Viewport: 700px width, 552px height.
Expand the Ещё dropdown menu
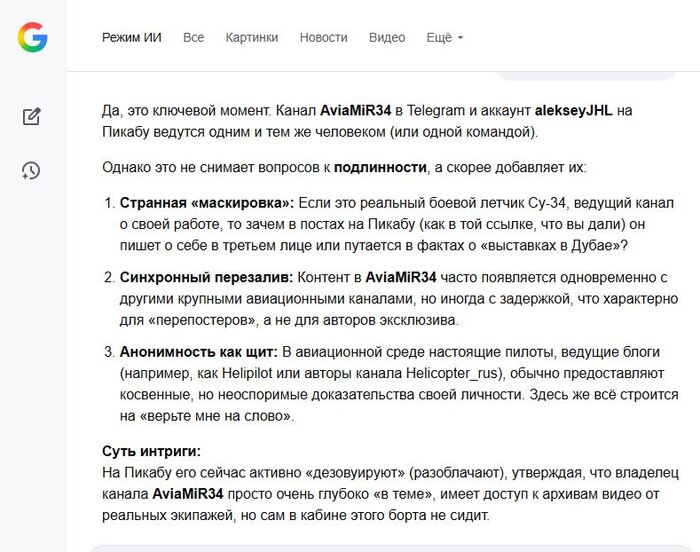[x=445, y=38]
